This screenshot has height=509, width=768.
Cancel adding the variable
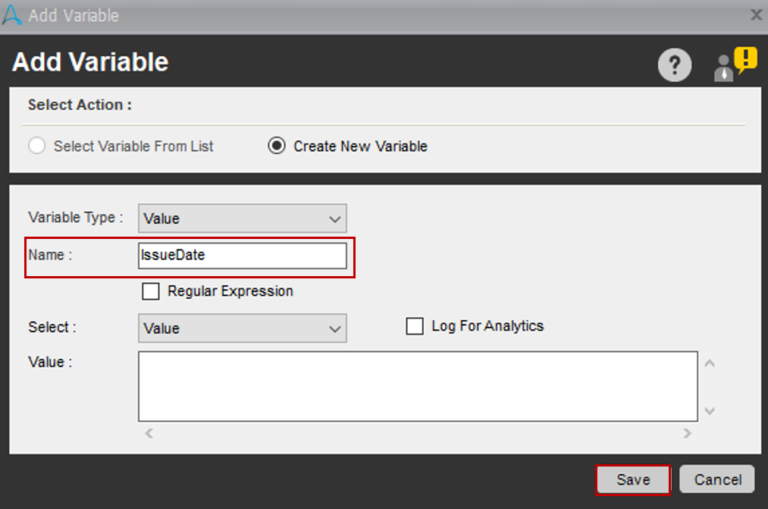(717, 480)
